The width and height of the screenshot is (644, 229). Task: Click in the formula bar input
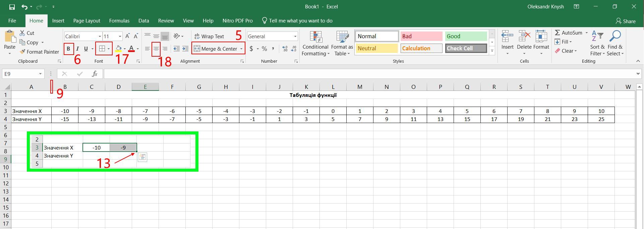(x=369, y=74)
